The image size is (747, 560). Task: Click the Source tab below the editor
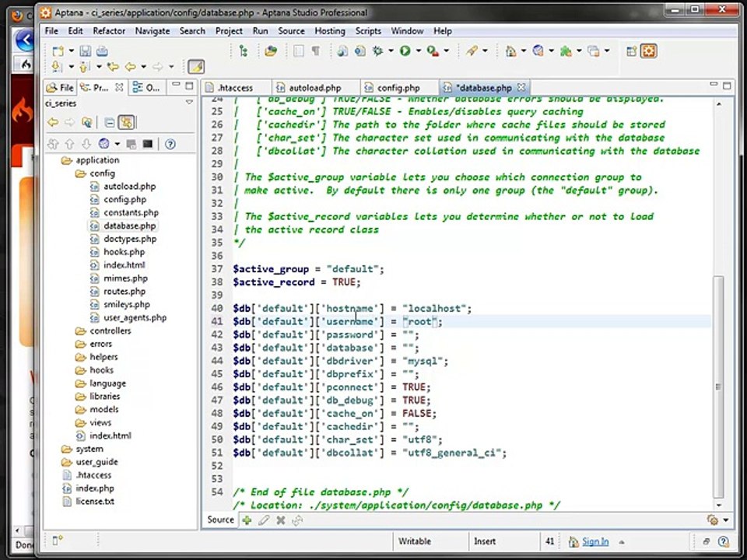220,520
